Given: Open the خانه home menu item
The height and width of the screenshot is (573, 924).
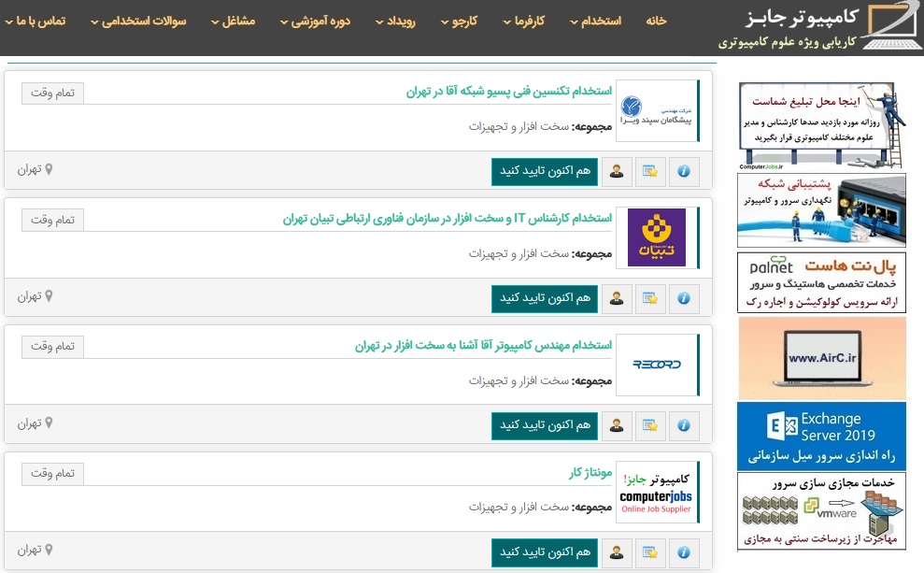Looking at the screenshot, I should (x=656, y=21).
